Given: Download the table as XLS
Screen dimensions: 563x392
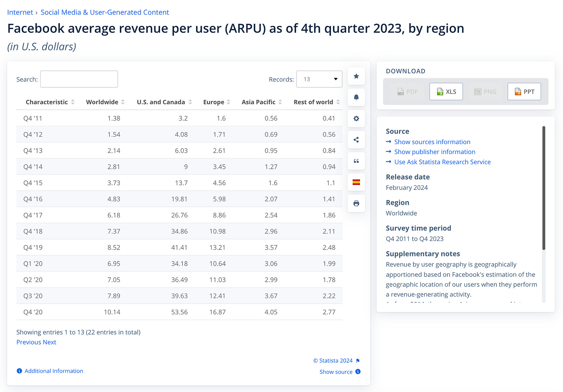Looking at the screenshot, I should coord(446,92).
